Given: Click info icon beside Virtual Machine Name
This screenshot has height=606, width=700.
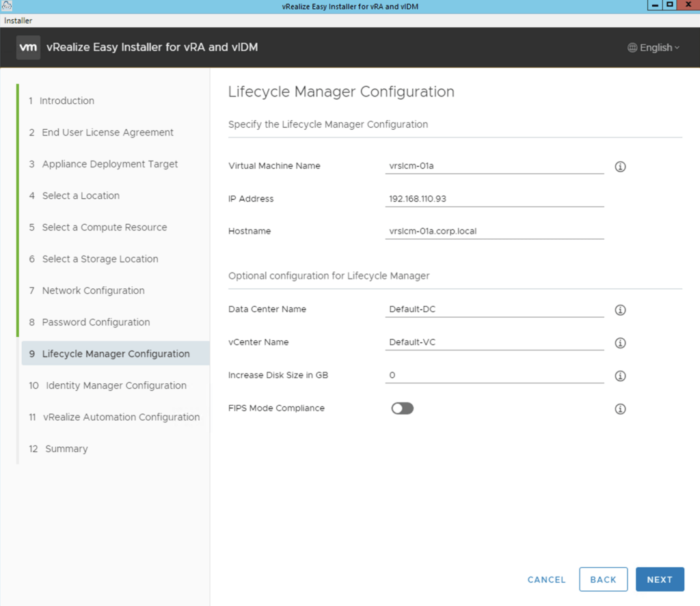Looking at the screenshot, I should click(620, 167).
